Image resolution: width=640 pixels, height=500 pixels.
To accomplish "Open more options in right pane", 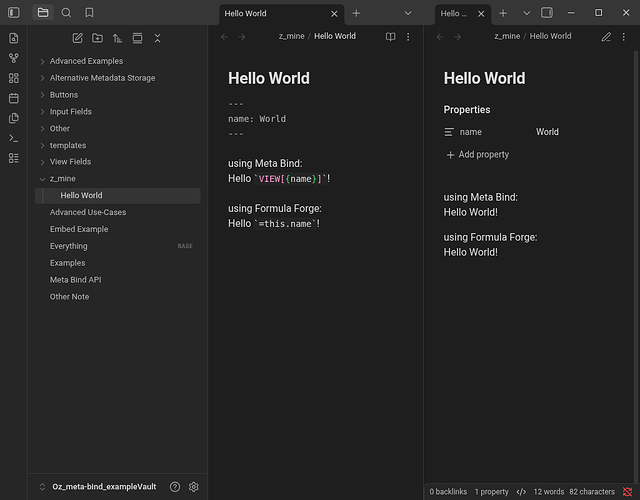I will [x=624, y=37].
